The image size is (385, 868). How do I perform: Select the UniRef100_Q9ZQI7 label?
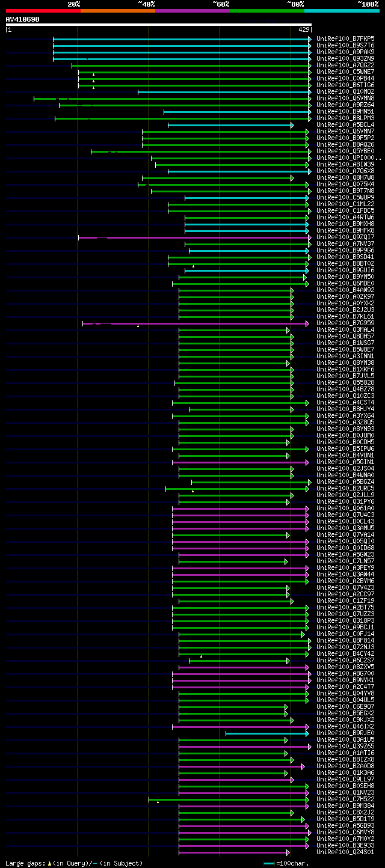345,237
